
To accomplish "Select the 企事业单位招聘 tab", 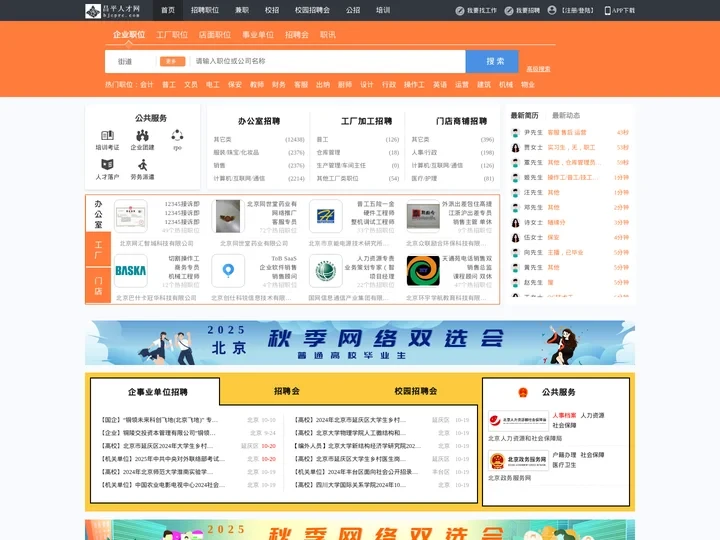I will click(158, 392).
